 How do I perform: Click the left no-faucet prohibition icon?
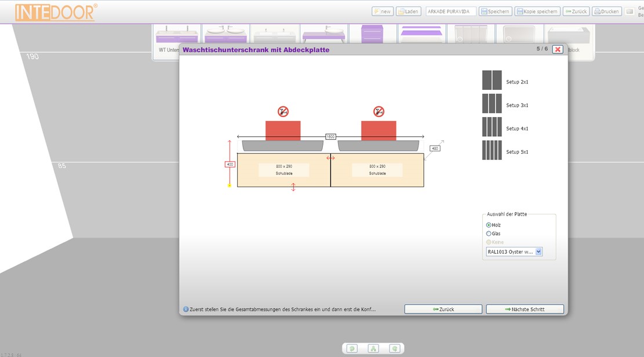point(283,111)
